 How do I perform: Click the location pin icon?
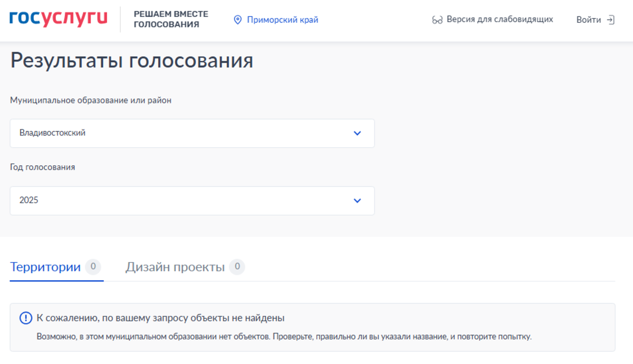click(237, 20)
